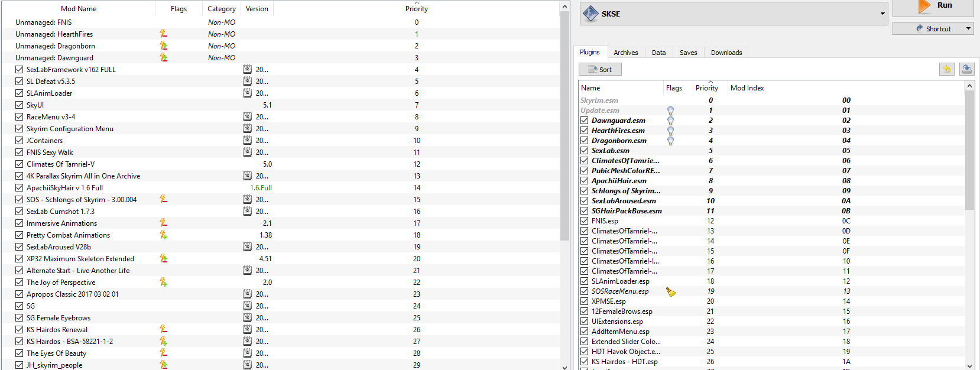The width and height of the screenshot is (980, 370).
Task: Click the restore backup yellow arrow icon
Action: [x=947, y=69]
